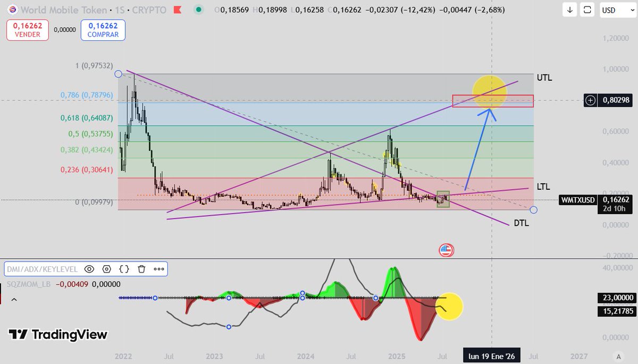Toggle DMI/ADX/KEYLEVEL indicator visibility eye
The image size is (638, 364).
coord(89,269)
